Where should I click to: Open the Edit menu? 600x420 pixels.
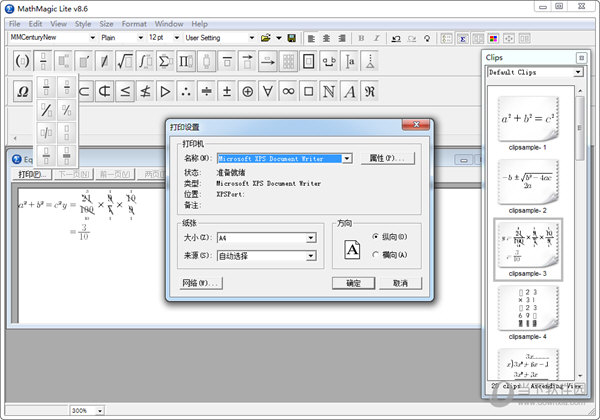click(x=35, y=24)
